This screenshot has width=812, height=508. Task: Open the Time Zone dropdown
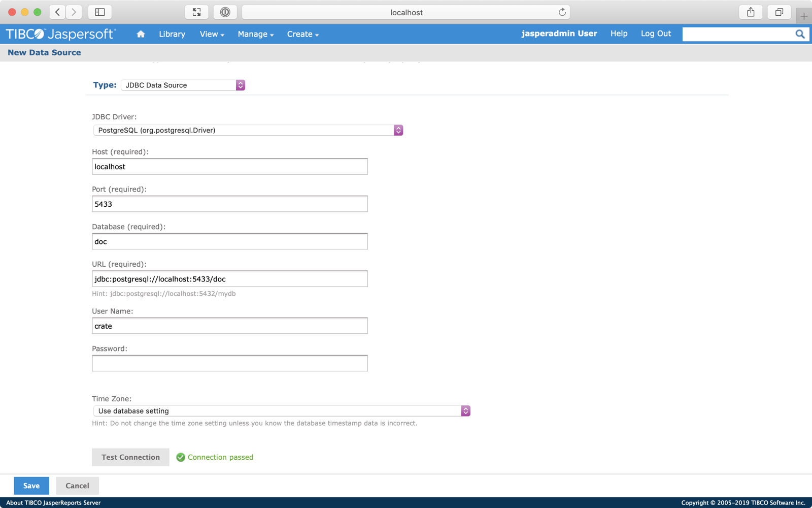point(281,411)
